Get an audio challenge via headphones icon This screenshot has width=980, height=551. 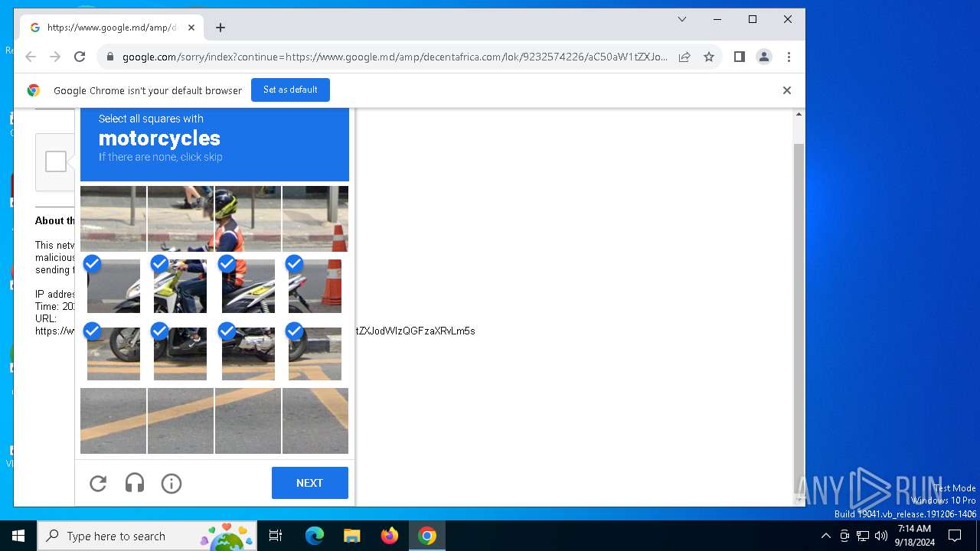click(135, 483)
